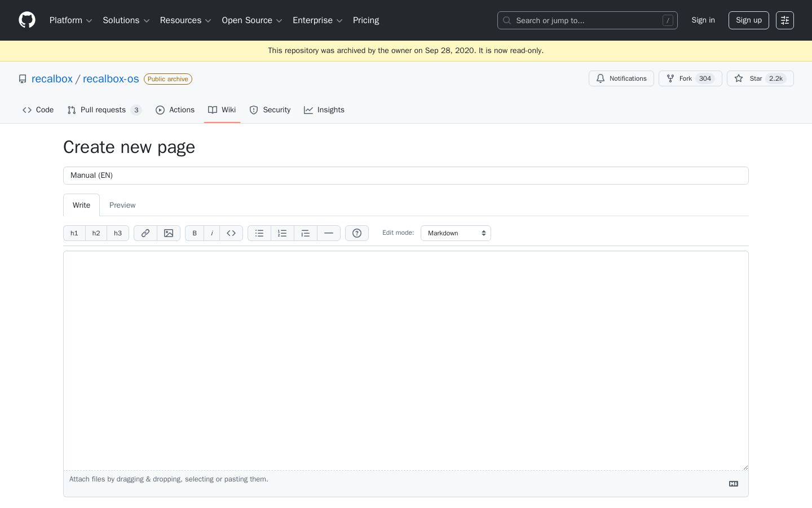Click inside the wiki content text area
The image size is (812, 508).
point(406,361)
